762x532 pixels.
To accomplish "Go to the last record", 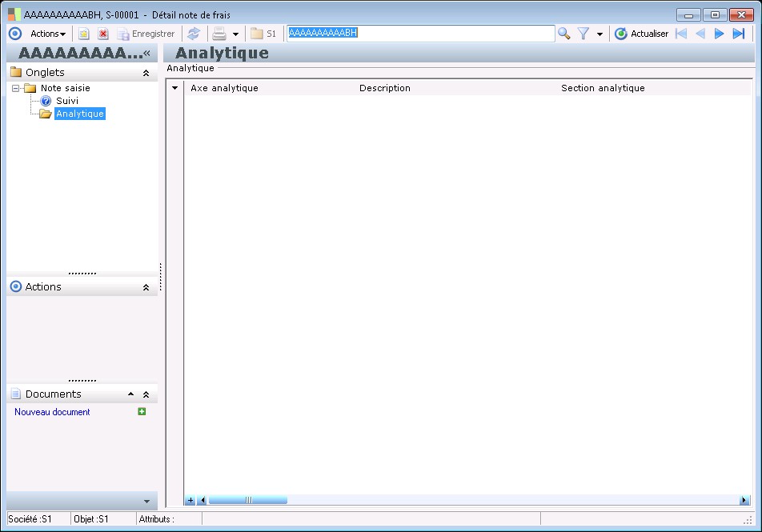I will 739,34.
